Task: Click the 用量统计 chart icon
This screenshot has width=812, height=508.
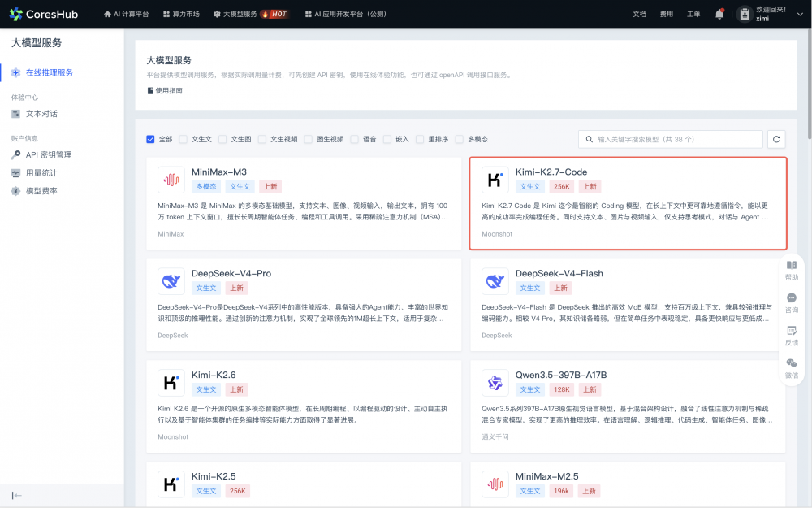Action: (x=15, y=172)
